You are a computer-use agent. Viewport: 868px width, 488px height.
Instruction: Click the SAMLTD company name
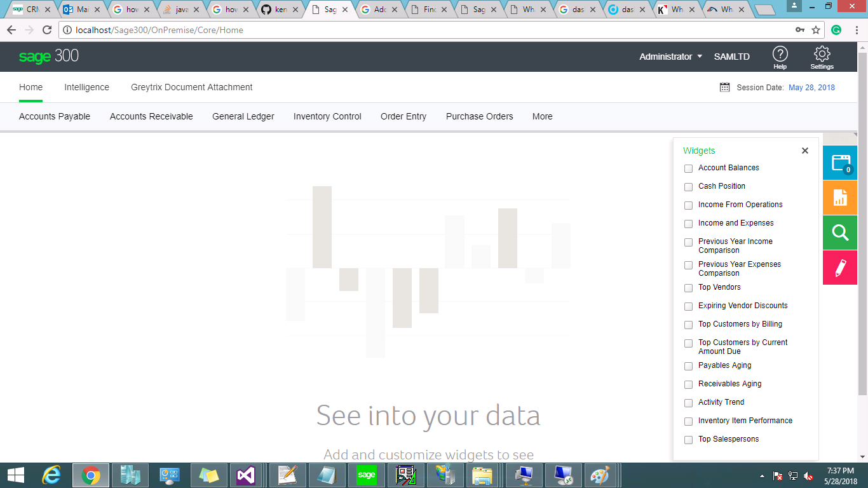(732, 57)
